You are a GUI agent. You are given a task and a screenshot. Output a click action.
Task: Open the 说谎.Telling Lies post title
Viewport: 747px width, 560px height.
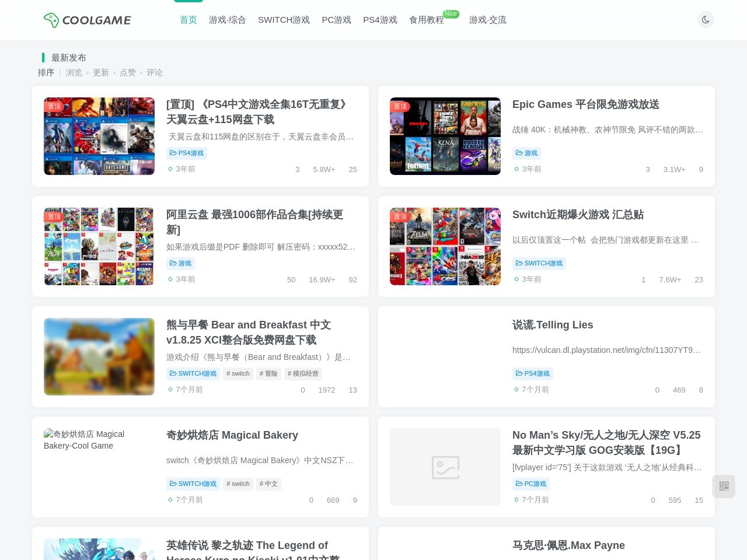tap(553, 325)
